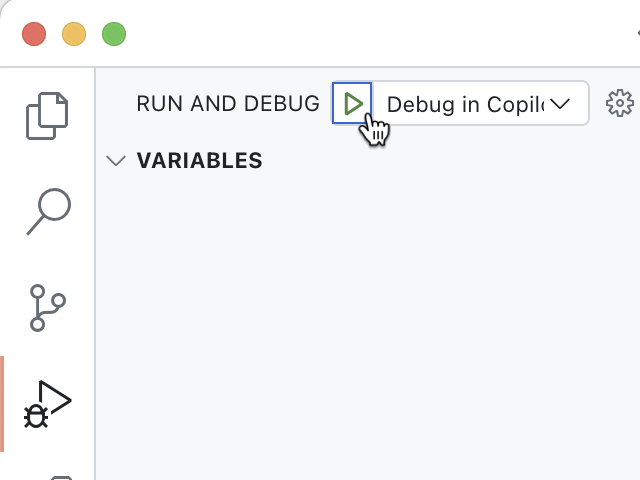
Task: Click the partially visible Extensions icon
Action: (60, 477)
